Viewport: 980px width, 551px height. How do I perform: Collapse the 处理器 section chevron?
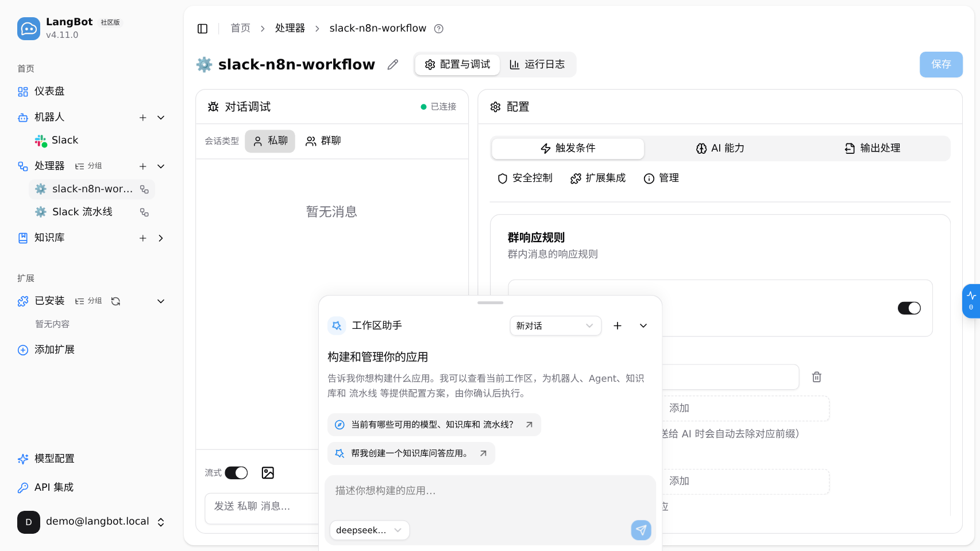(x=161, y=166)
